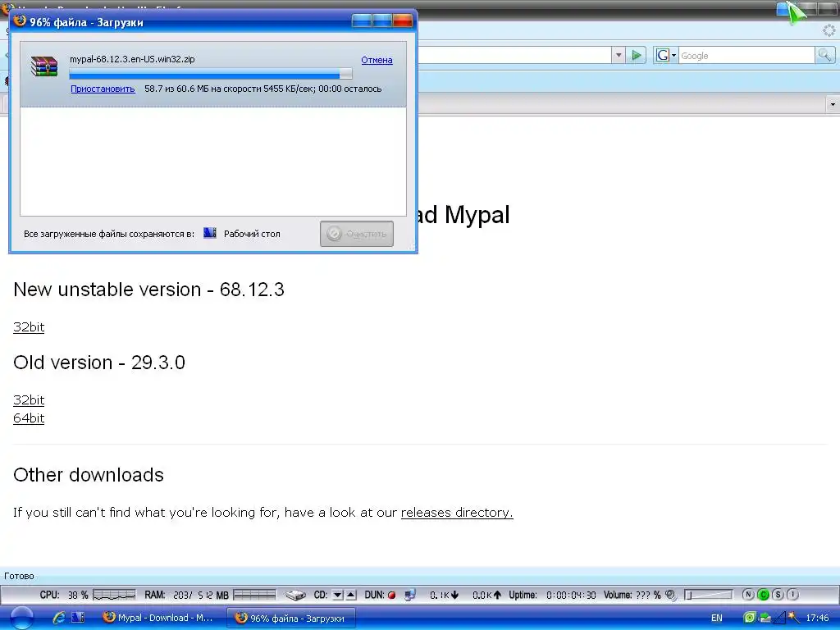This screenshot has height=630, width=840.
Task: Click the loading throbber icon
Action: (829, 30)
